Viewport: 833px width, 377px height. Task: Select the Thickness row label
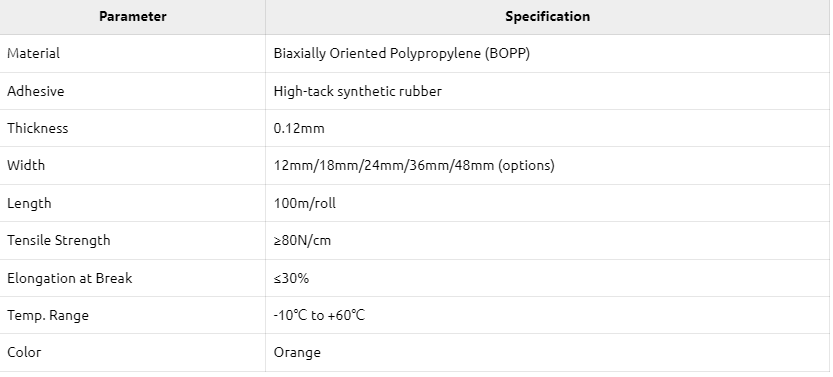(38, 128)
